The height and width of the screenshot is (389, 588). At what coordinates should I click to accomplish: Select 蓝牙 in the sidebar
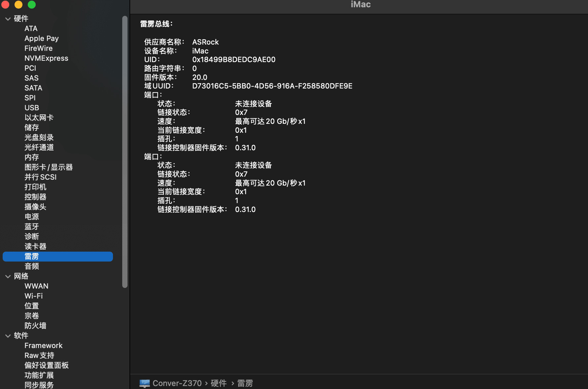32,227
